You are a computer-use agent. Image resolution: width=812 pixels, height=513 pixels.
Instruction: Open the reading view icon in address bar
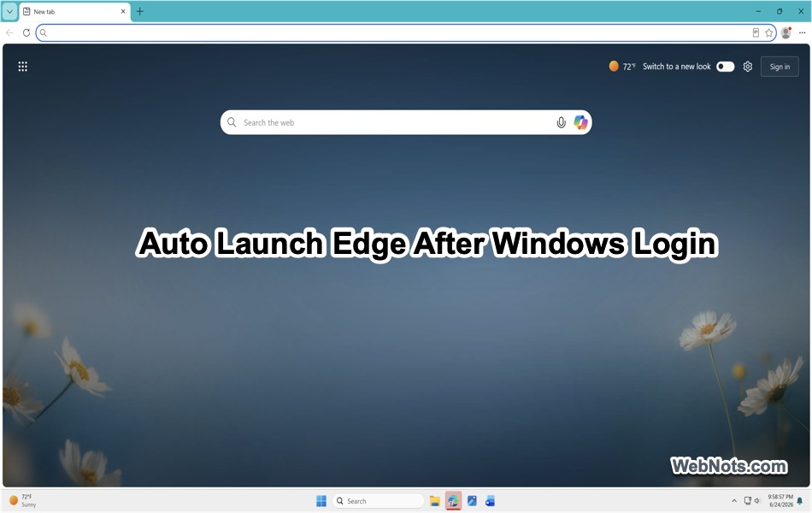pyautogui.click(x=756, y=33)
